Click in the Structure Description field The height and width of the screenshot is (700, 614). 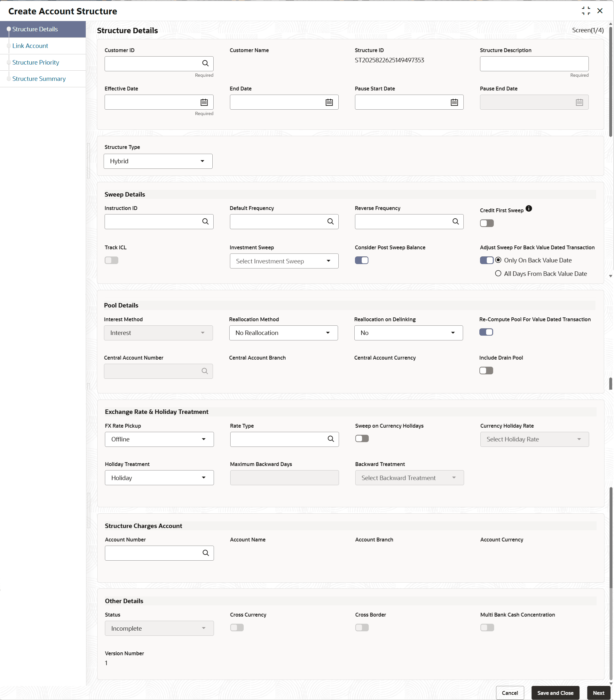click(x=534, y=64)
